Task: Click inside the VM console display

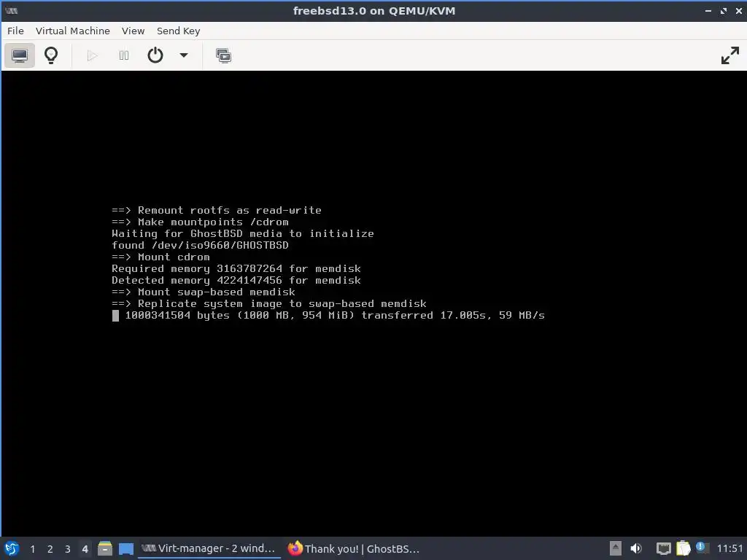Action: pos(373,303)
